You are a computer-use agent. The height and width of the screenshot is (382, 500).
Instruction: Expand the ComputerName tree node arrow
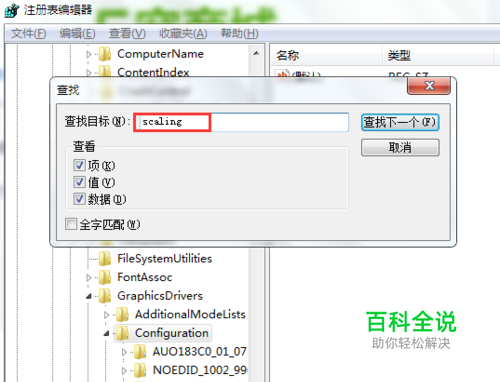click(89, 54)
